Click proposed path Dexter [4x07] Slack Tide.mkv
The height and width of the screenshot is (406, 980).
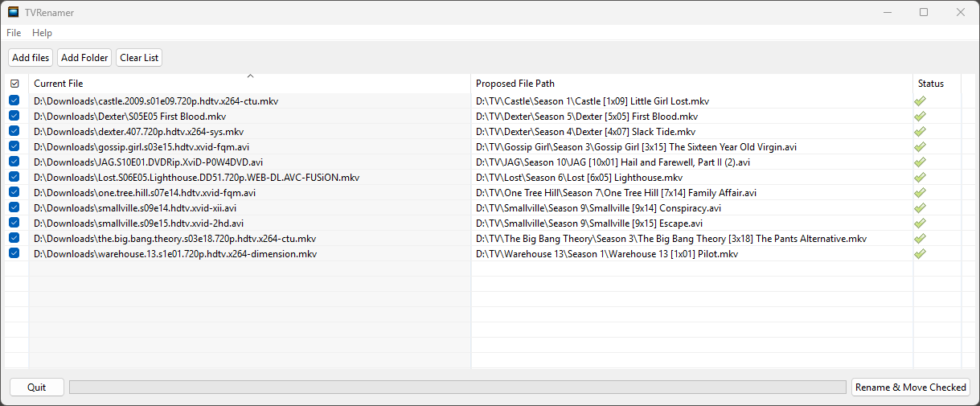tap(585, 132)
